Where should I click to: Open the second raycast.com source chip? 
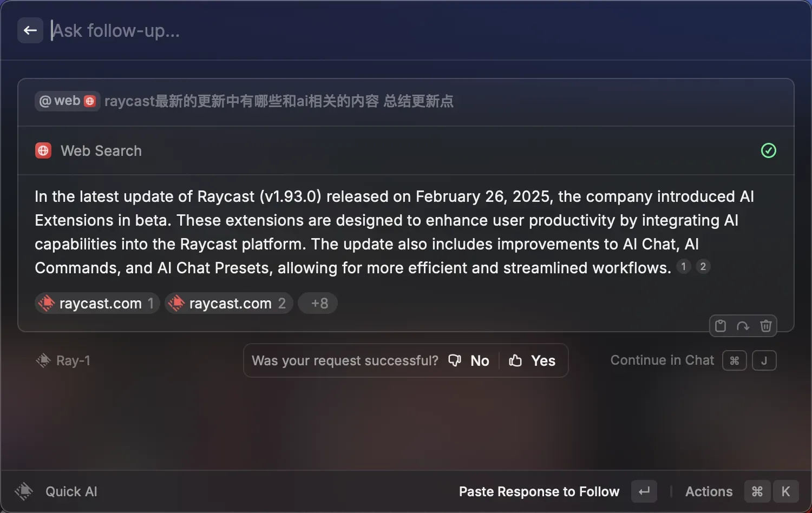coord(229,303)
